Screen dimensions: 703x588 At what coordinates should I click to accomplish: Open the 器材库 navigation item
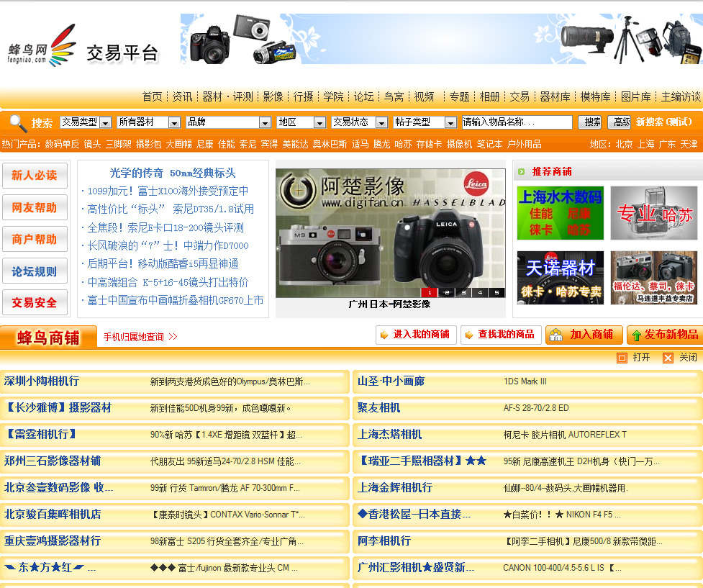(555, 96)
